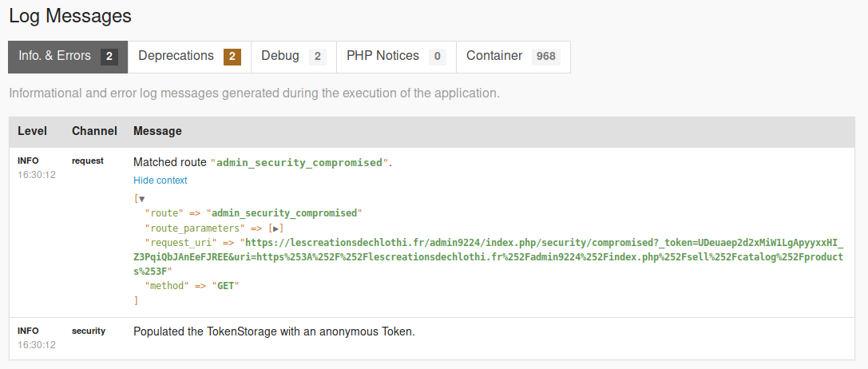This screenshot has height=369, width=868.
Task: Select the anonymous Token security log message
Action: click(x=274, y=331)
